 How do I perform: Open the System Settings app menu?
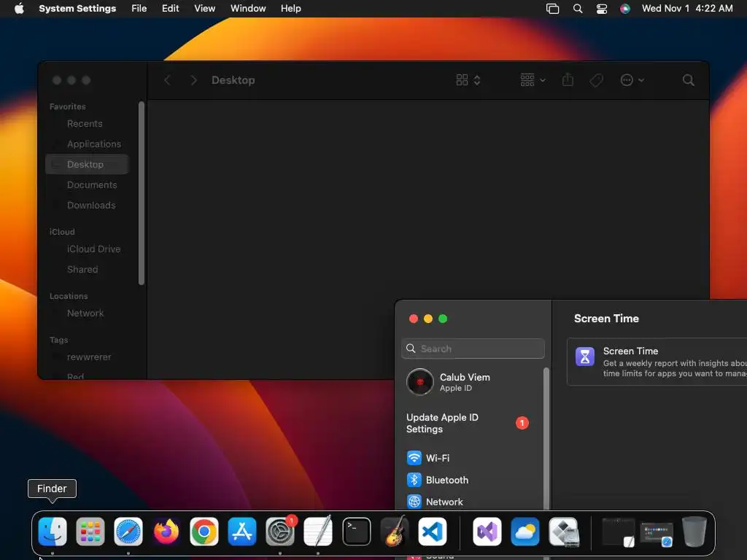pos(77,9)
